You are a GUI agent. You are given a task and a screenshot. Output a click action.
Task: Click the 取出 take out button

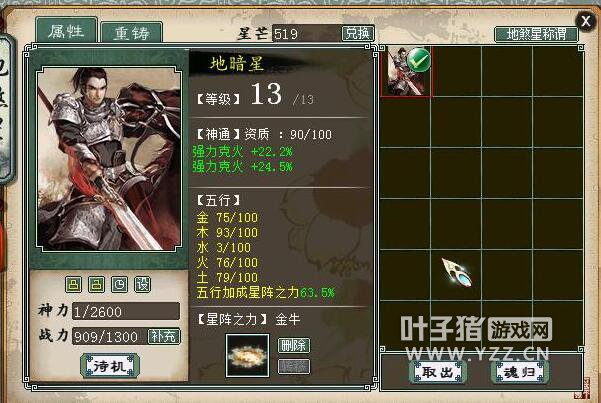click(438, 372)
